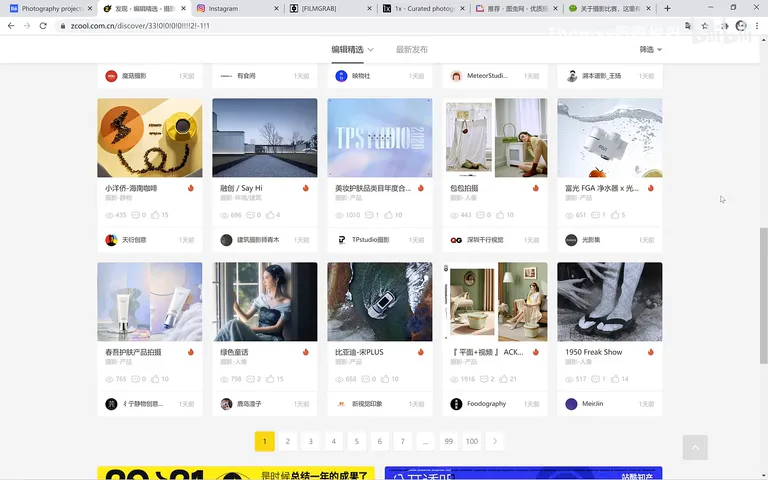
Task: Open the Chrome three-dot menu
Action: click(757, 26)
